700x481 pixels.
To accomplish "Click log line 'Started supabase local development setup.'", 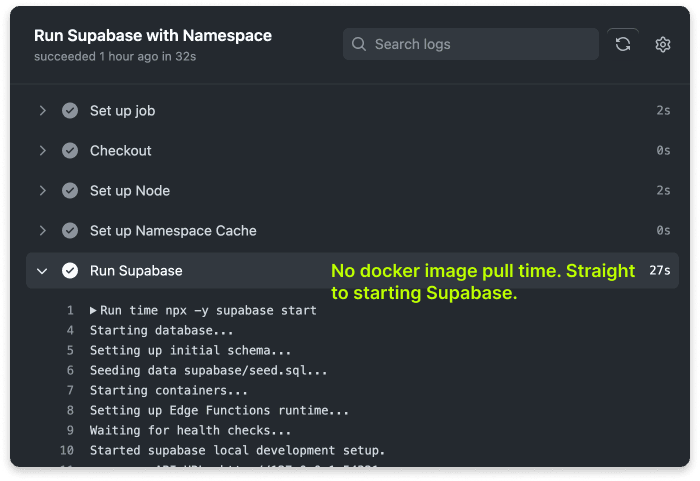I will 237,450.
